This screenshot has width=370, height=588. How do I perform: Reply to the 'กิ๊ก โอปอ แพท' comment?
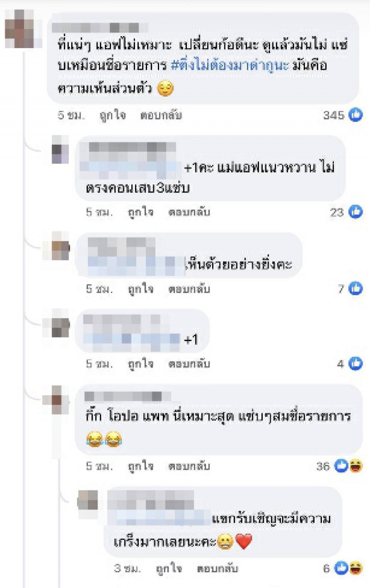coord(189,466)
